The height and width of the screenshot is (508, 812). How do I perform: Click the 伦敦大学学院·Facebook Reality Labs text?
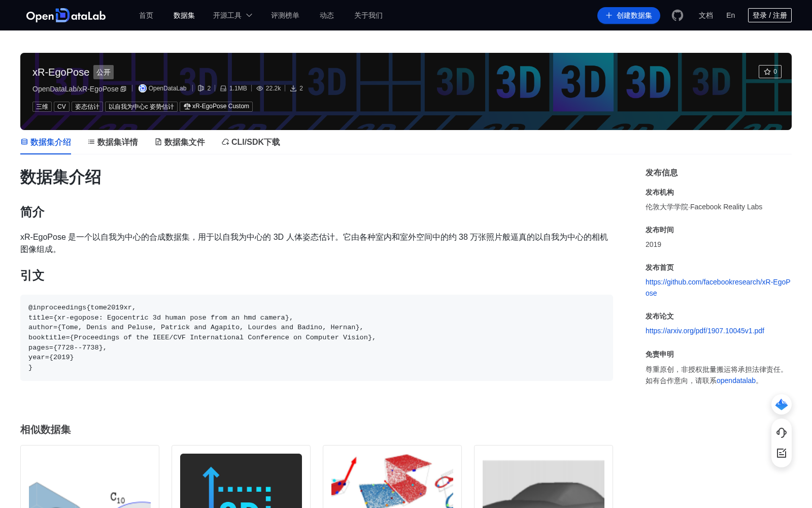[704, 207]
